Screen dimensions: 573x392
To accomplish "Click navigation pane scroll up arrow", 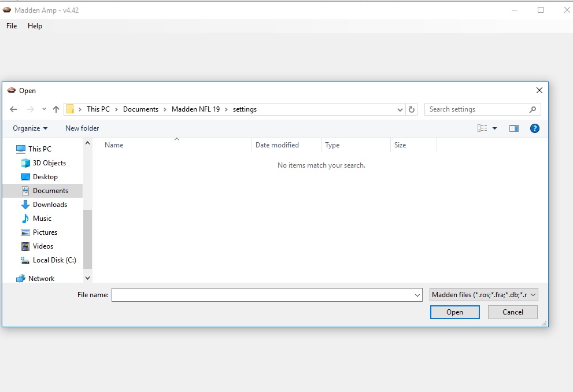I will [x=87, y=143].
